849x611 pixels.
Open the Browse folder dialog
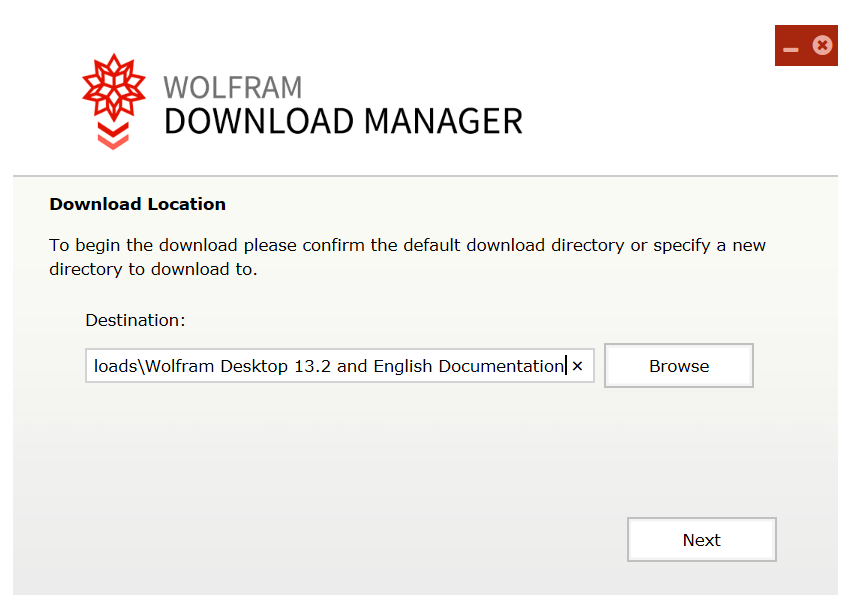pos(678,366)
